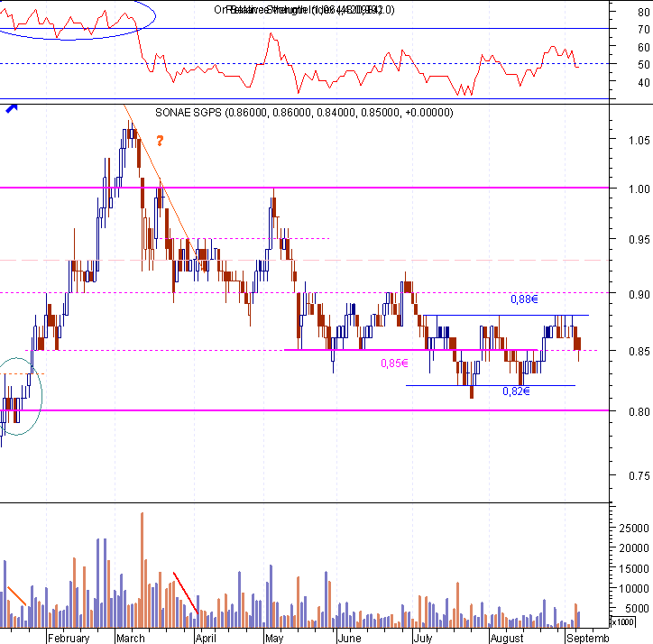Select the blue arrow symbol near RSI panel

click(x=11, y=109)
